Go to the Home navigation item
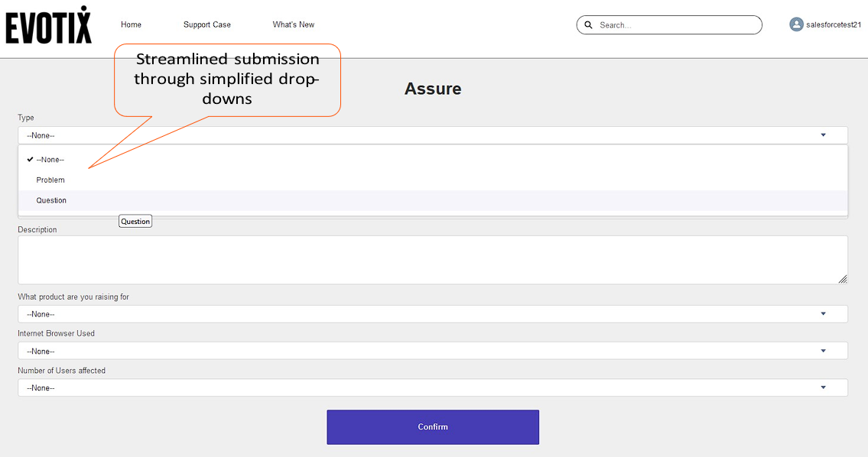Image resolution: width=868 pixels, height=457 pixels. point(131,24)
